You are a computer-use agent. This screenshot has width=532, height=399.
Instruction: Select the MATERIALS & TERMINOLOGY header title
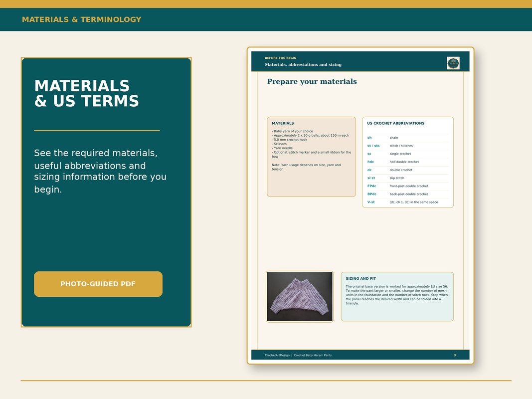tap(81, 19)
